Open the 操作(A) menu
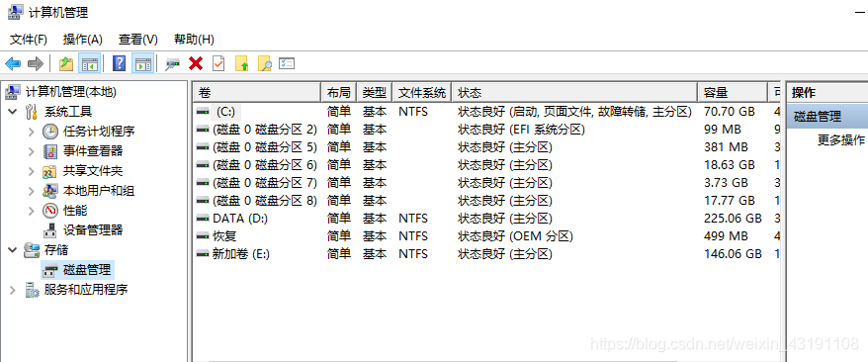Image resolution: width=868 pixels, height=362 pixels. tap(83, 40)
